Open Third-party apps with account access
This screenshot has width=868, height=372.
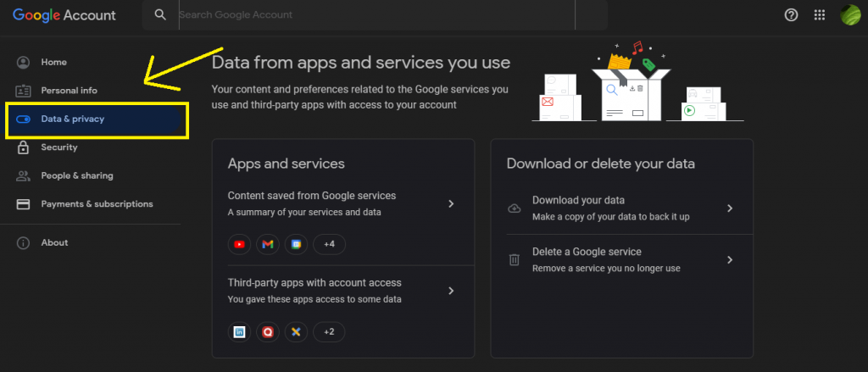click(343, 291)
